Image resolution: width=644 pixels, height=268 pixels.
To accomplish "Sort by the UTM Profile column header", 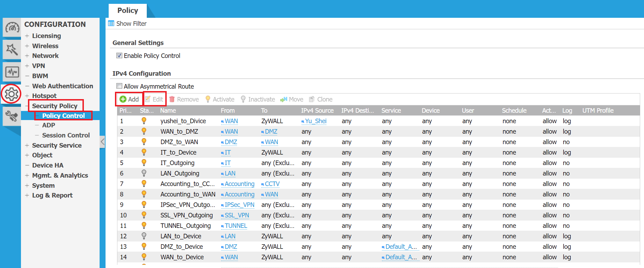I will (x=598, y=111).
